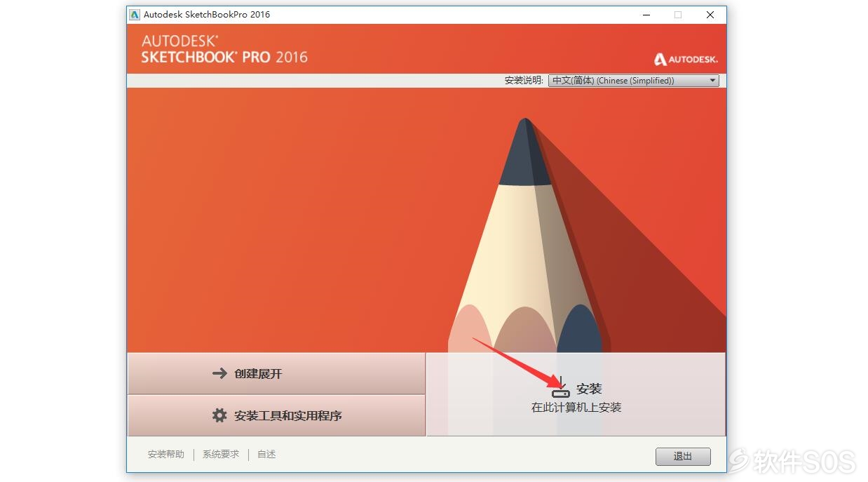Click the 退出 button
868x482 pixels.
pos(683,457)
